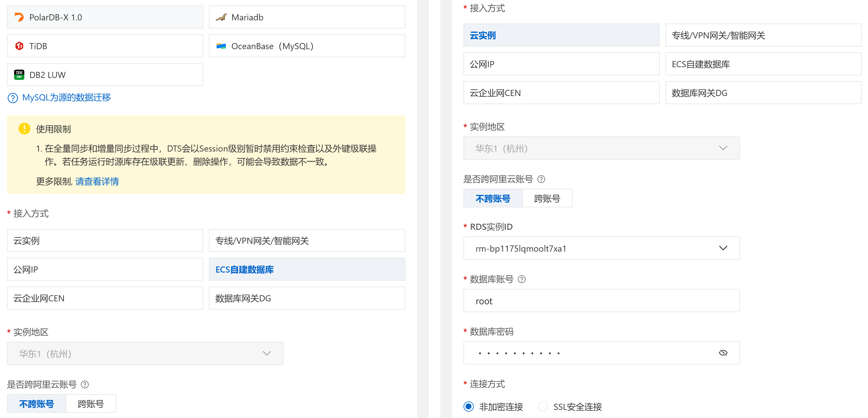The width and height of the screenshot is (868, 418).
Task: Click the yellow warning icon in 使用限制
Action: (x=24, y=129)
